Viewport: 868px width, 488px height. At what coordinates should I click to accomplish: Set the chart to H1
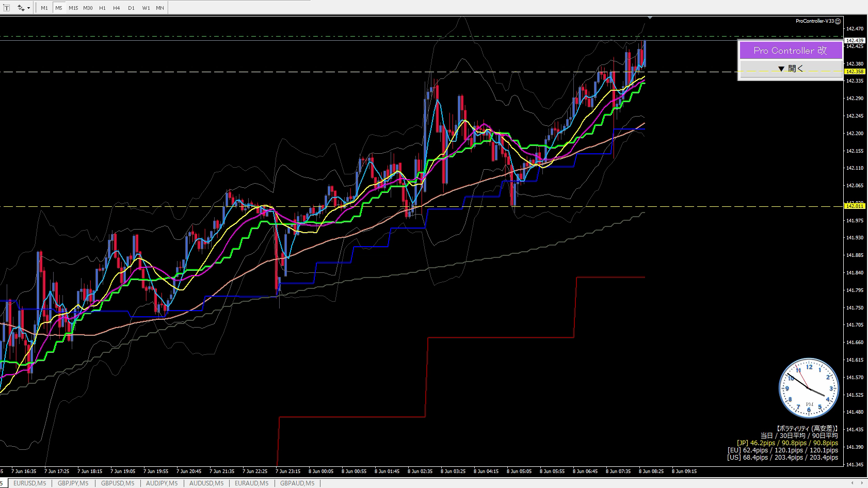click(102, 8)
